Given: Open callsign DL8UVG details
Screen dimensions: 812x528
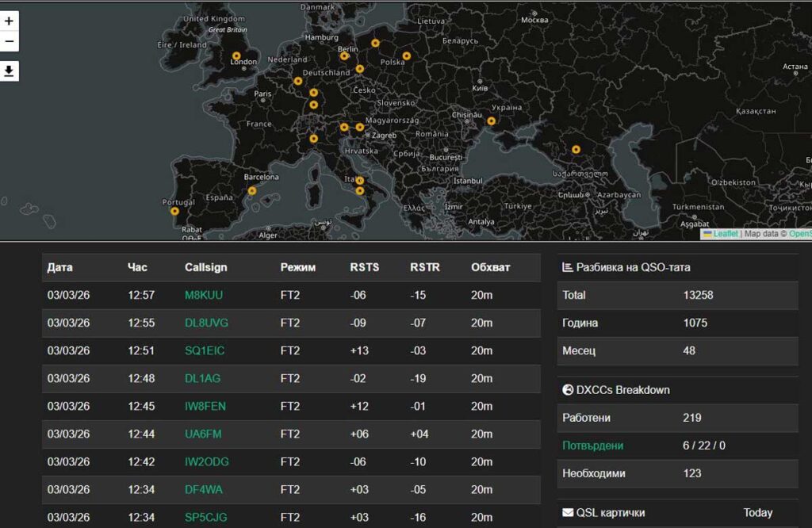Looking at the screenshot, I should tap(206, 323).
